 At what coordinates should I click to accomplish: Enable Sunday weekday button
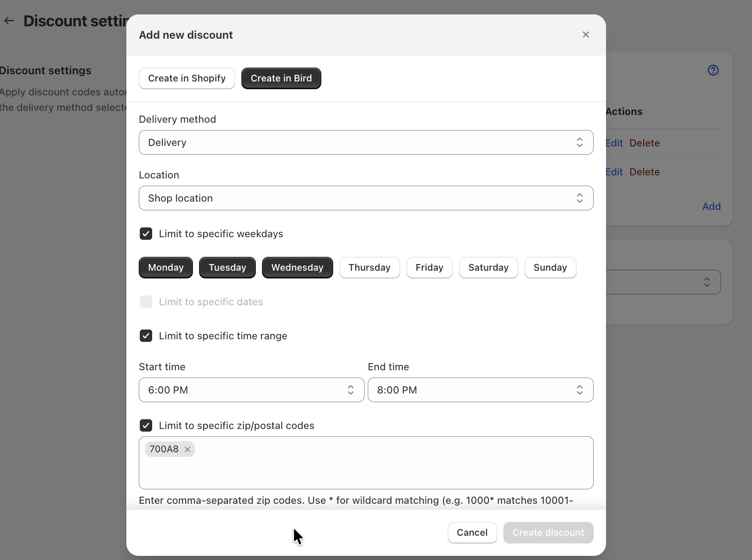click(550, 268)
